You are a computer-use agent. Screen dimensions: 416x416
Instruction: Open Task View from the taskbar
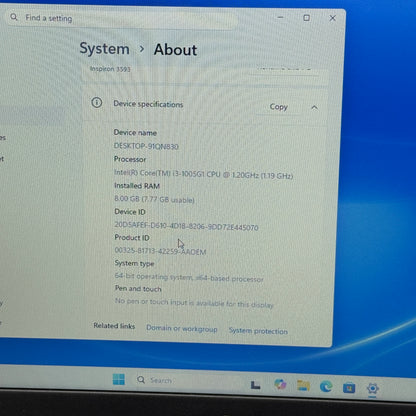coord(255,385)
